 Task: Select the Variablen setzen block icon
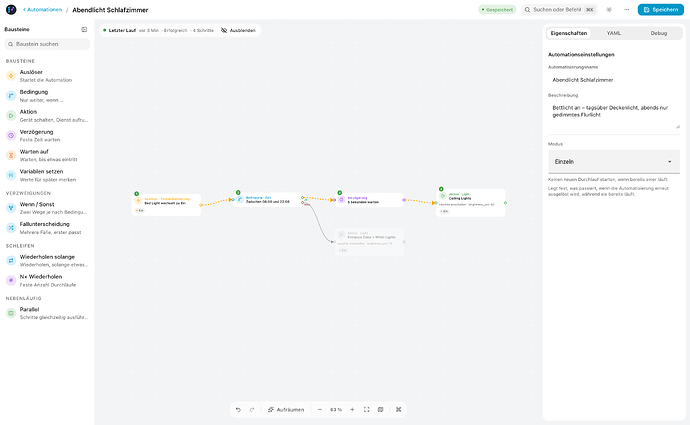tap(11, 175)
